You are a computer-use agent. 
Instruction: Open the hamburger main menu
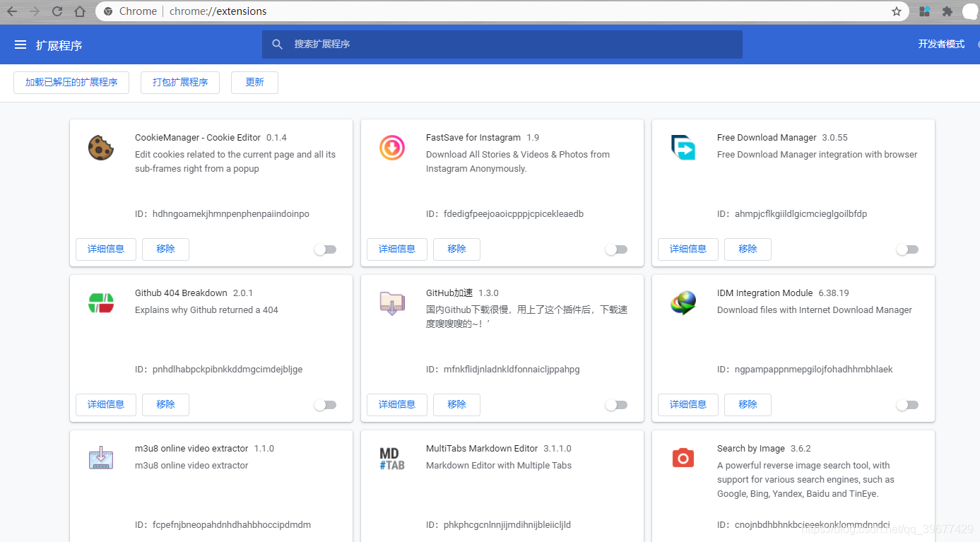point(20,45)
